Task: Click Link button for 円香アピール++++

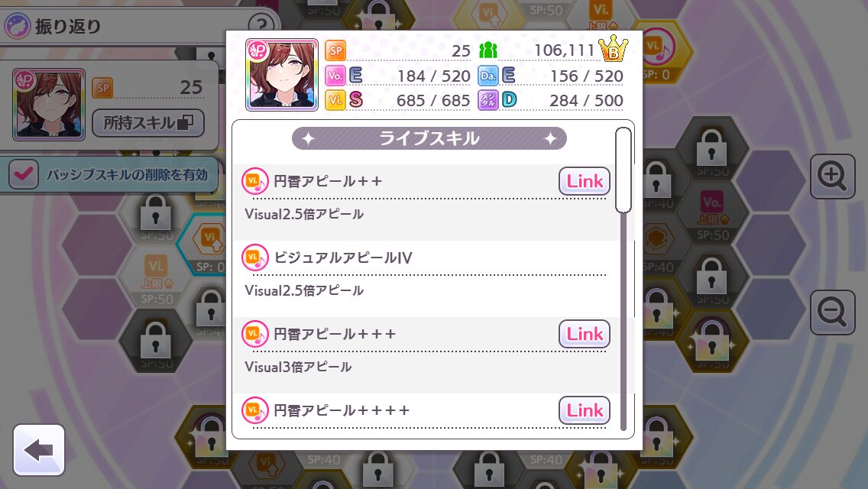Action: click(584, 410)
